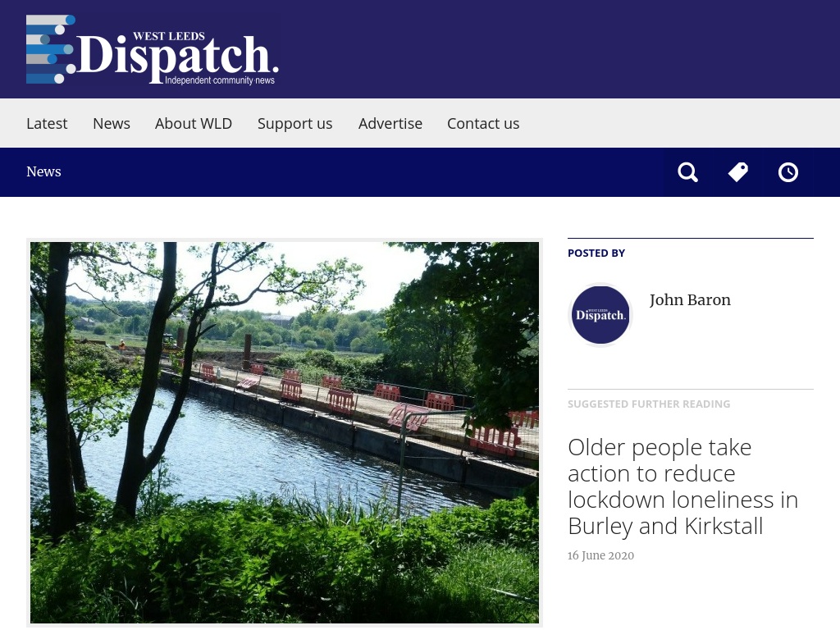This screenshot has width=840, height=630.
Task: Open the clock recent posts icon
Action: [788, 172]
